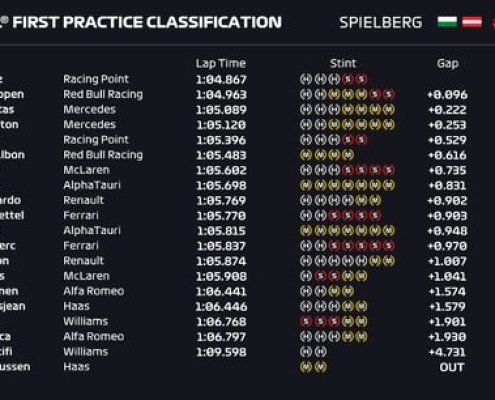495x400 pixels.
Task: Click the last soft tyre icon in the Red Bull Racing 1:04.963 row
Action: coord(388,94)
